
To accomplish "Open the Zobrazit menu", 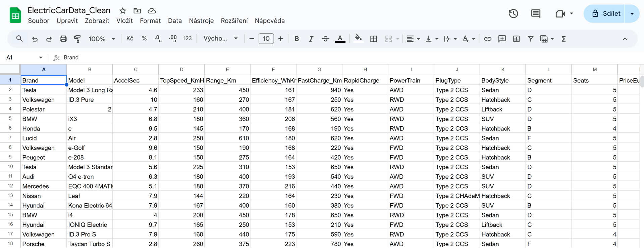I will pos(97,21).
